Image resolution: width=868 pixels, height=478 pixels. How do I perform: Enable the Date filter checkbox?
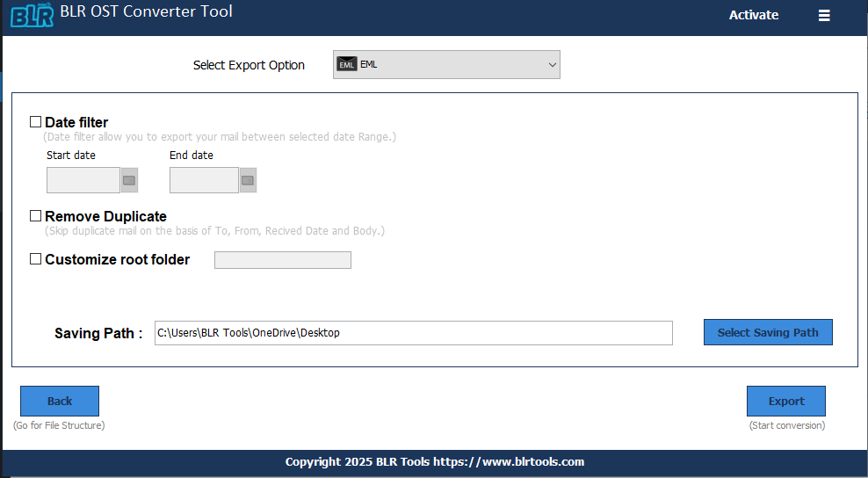35,122
